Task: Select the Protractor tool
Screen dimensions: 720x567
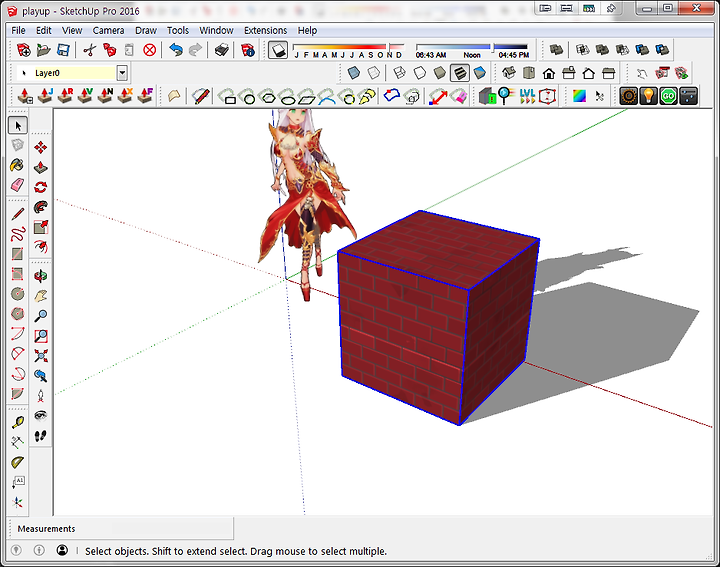Action: pyautogui.click(x=17, y=462)
